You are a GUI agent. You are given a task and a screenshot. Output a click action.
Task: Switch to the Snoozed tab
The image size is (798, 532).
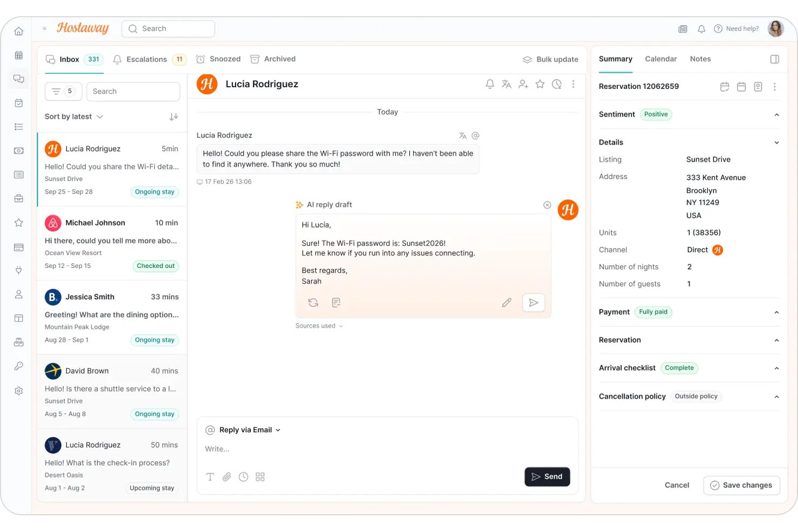click(x=218, y=59)
